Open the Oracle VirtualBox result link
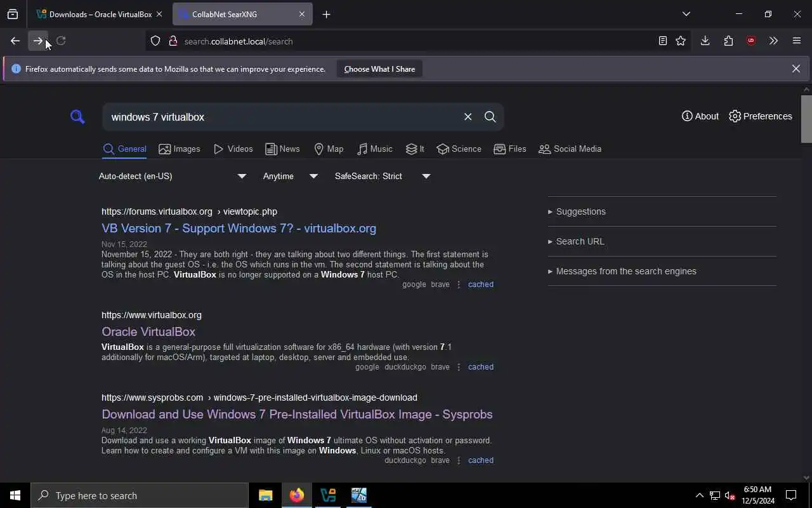This screenshot has height=508, width=812. [x=148, y=332]
